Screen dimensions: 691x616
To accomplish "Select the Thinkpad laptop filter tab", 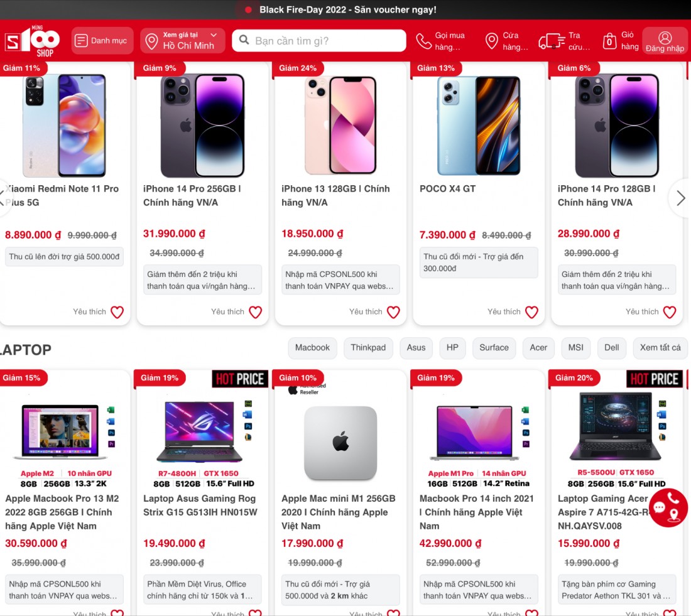I will 368,348.
